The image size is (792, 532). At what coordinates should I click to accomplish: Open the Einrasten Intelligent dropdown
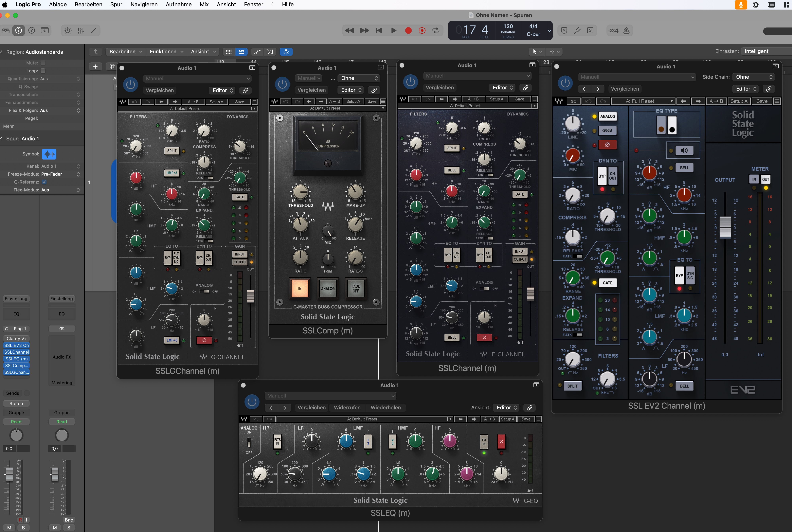(766, 51)
